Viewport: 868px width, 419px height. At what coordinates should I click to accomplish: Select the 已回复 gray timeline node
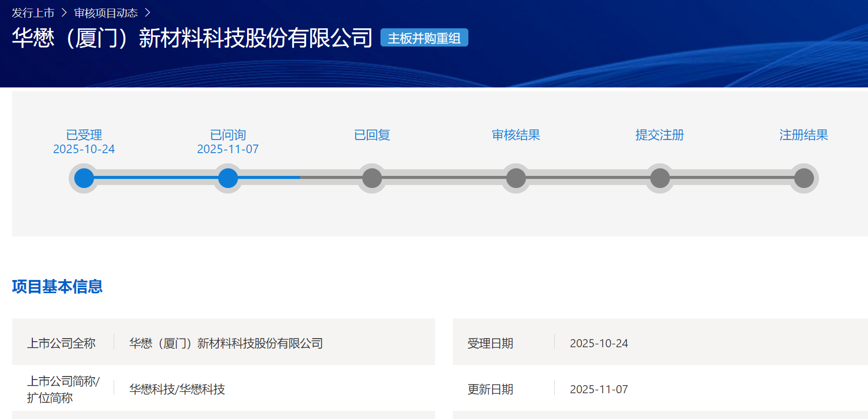pyautogui.click(x=372, y=178)
